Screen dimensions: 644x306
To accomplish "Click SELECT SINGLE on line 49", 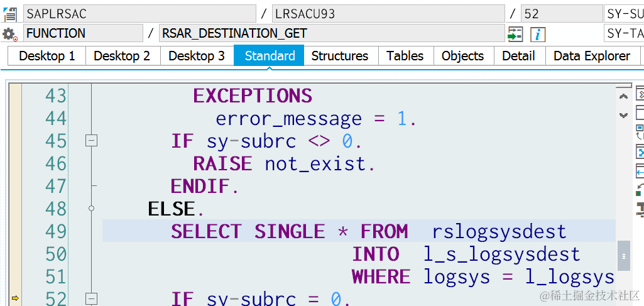I will click(x=248, y=232).
